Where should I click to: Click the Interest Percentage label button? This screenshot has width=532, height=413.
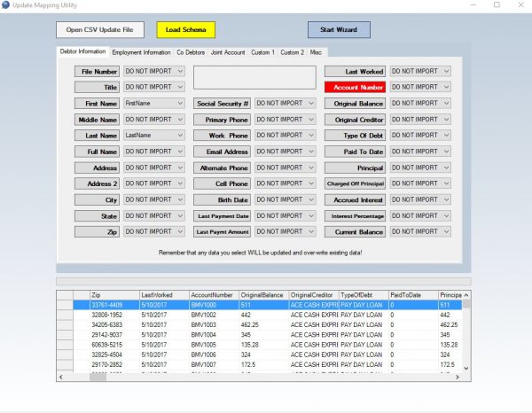pyautogui.click(x=355, y=216)
